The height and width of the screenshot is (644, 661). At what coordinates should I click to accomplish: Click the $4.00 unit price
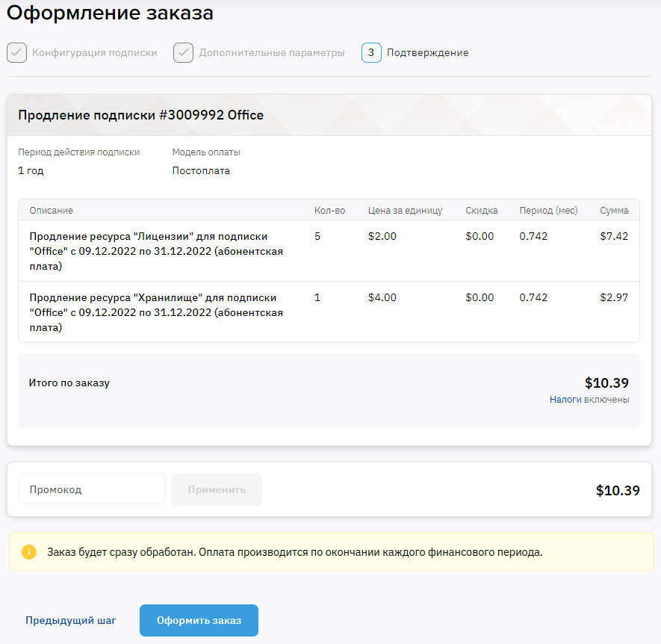[x=382, y=297]
